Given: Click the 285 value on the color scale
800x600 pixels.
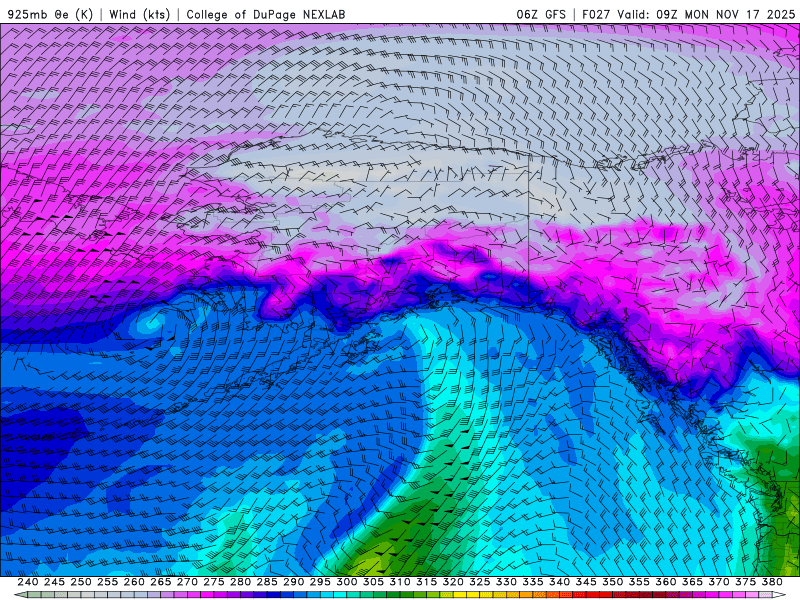Looking at the screenshot, I should pyautogui.click(x=267, y=582).
